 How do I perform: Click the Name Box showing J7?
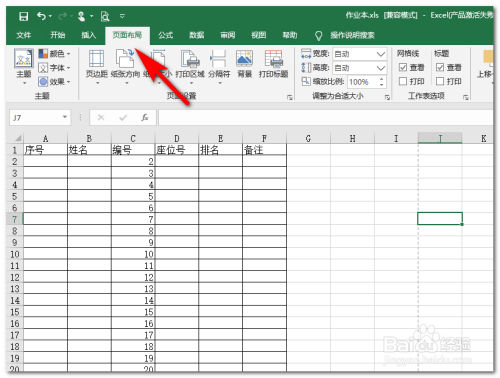(34, 118)
